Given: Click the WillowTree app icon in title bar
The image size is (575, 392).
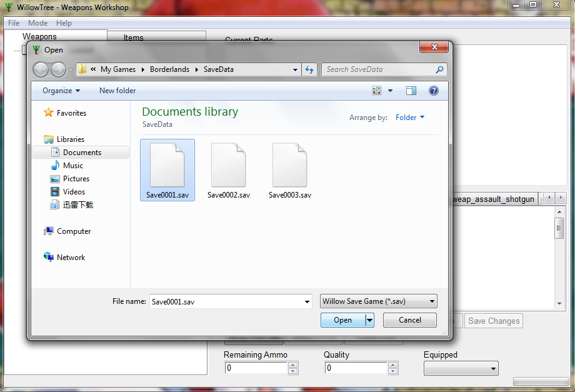Looking at the screenshot, I should [8, 7].
